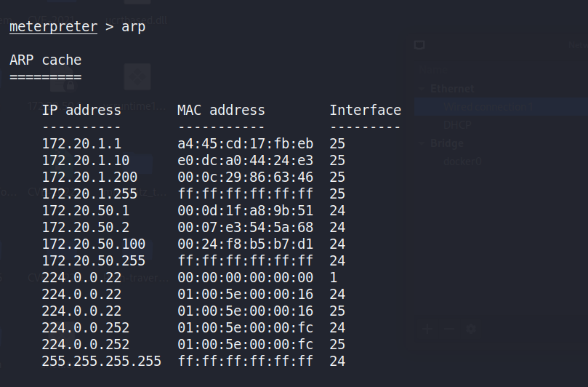Click IP address 172.20.1.10

pos(86,161)
